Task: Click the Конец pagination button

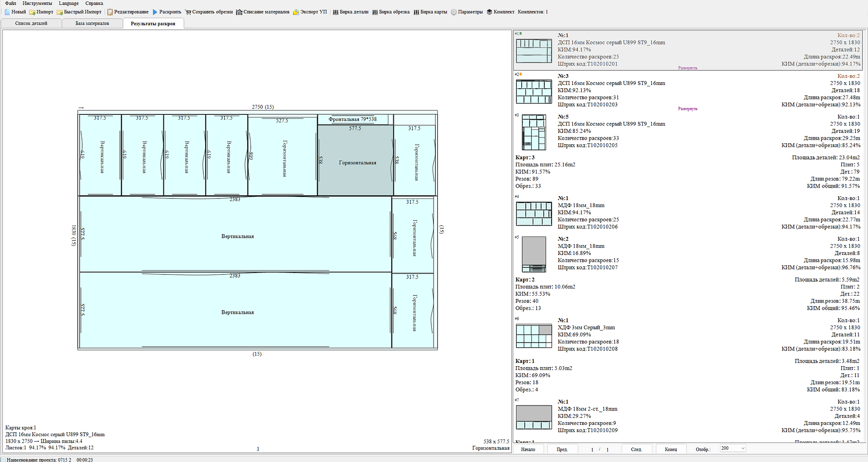Action: (x=671, y=449)
